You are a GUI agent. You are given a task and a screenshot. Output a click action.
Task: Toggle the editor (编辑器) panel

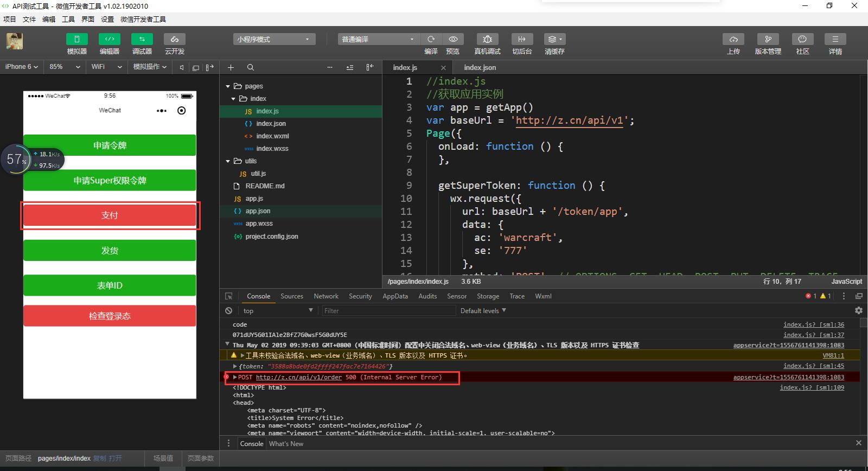pos(110,40)
